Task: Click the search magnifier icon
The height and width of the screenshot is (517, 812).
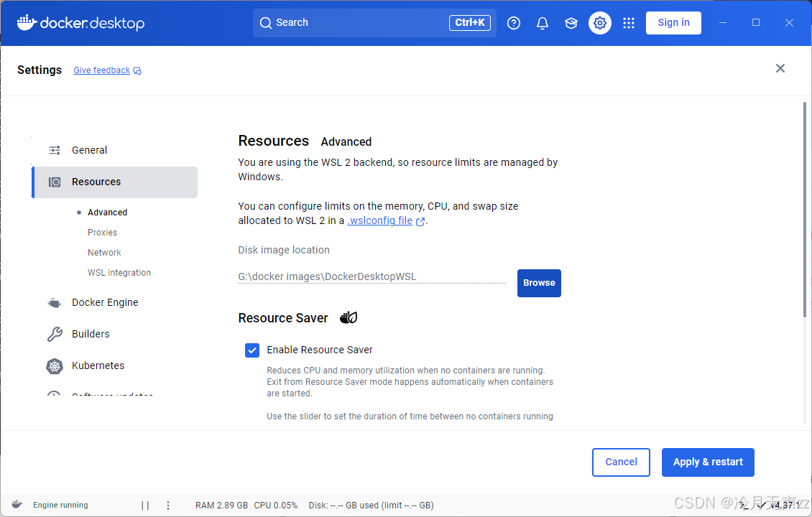Action: click(266, 23)
